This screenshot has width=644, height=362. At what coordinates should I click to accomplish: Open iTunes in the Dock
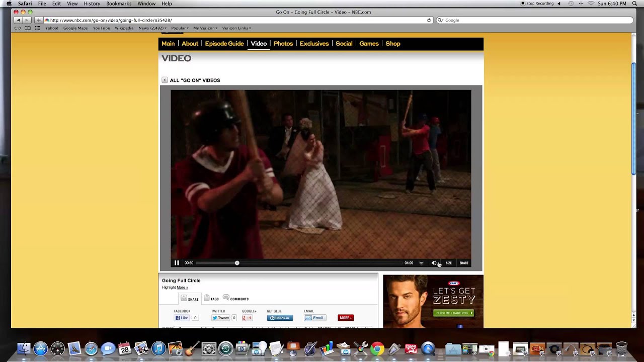coord(158,348)
